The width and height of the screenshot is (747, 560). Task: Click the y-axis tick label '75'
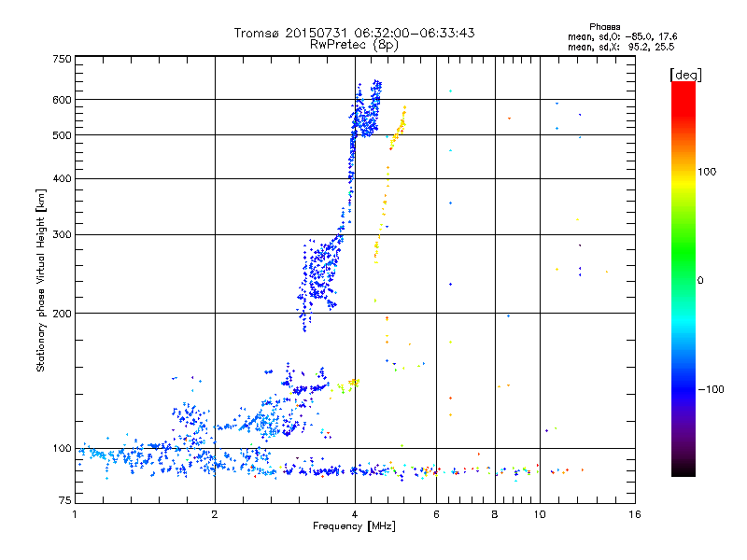point(65,500)
